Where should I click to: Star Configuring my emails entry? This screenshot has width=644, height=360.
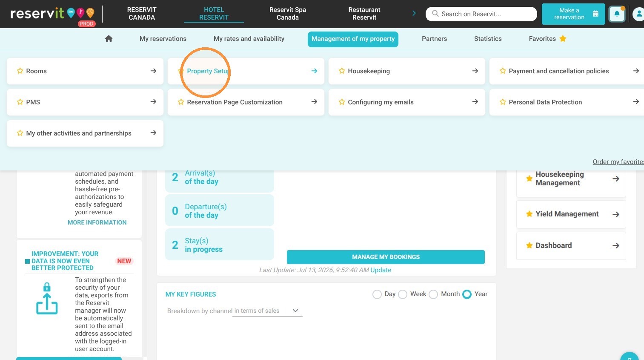point(342,102)
